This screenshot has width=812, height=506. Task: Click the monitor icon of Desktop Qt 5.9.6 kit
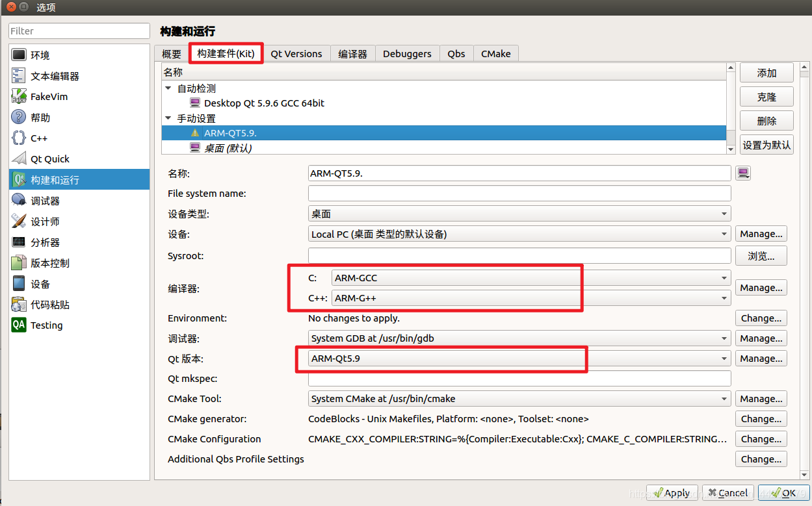(195, 103)
